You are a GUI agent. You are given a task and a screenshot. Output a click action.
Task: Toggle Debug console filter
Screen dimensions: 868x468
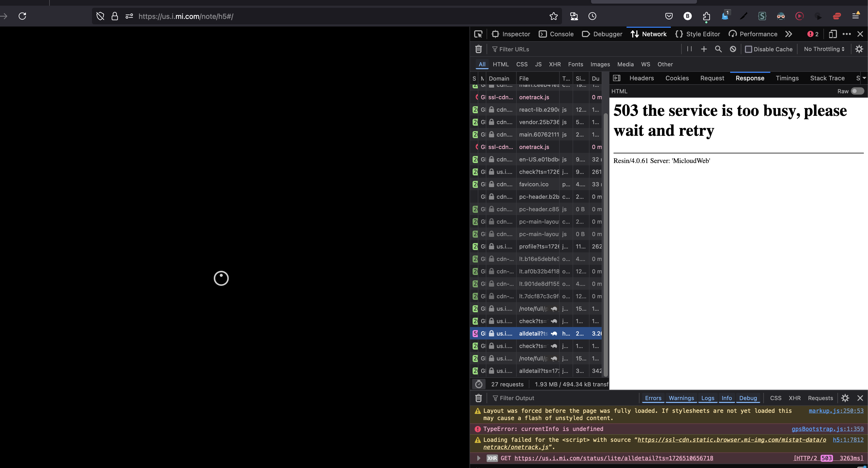click(x=748, y=398)
